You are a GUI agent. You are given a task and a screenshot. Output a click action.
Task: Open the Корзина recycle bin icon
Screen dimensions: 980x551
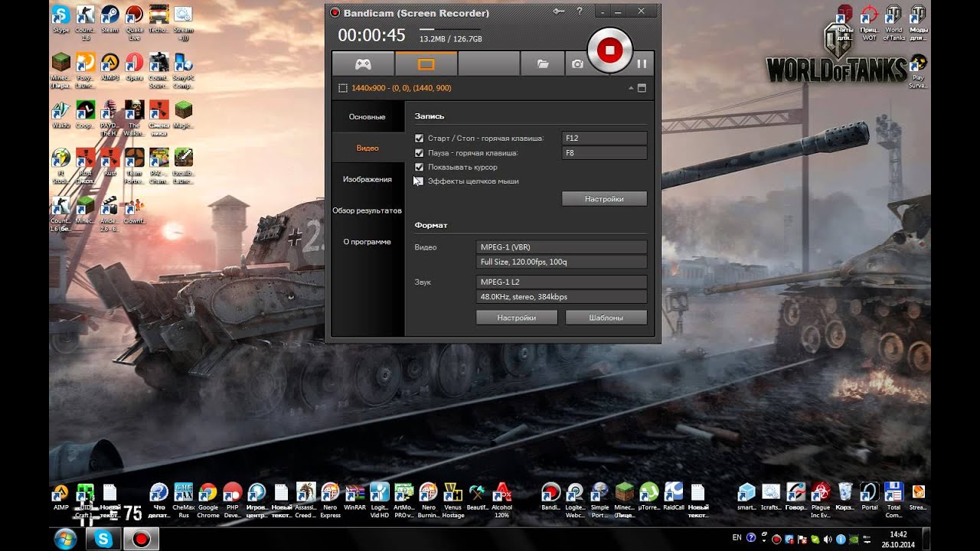[x=844, y=497]
